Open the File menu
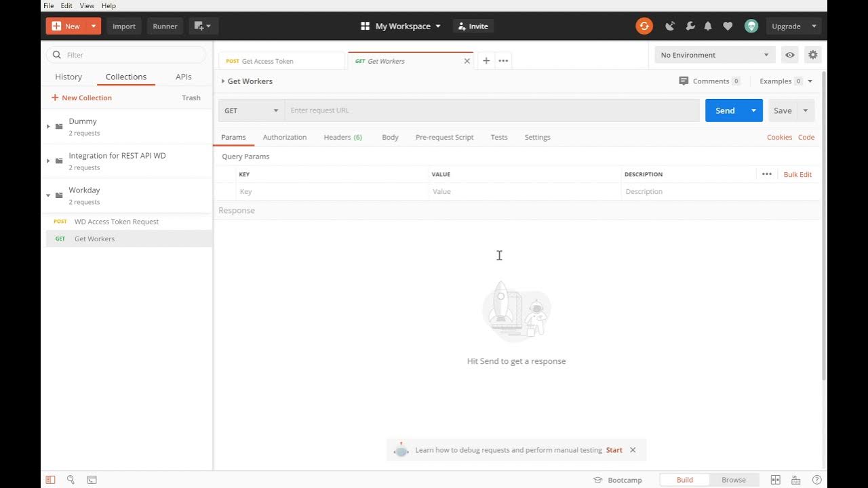The height and width of the screenshot is (488, 868). click(x=48, y=5)
